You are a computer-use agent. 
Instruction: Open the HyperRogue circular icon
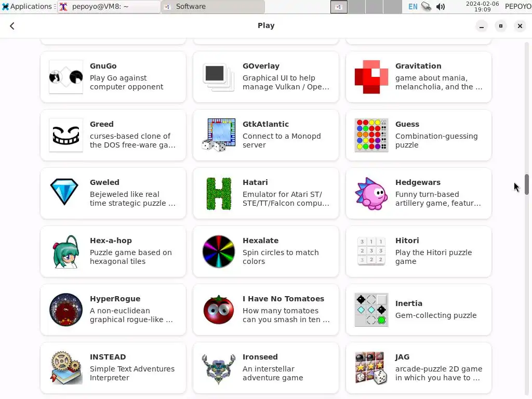click(66, 310)
